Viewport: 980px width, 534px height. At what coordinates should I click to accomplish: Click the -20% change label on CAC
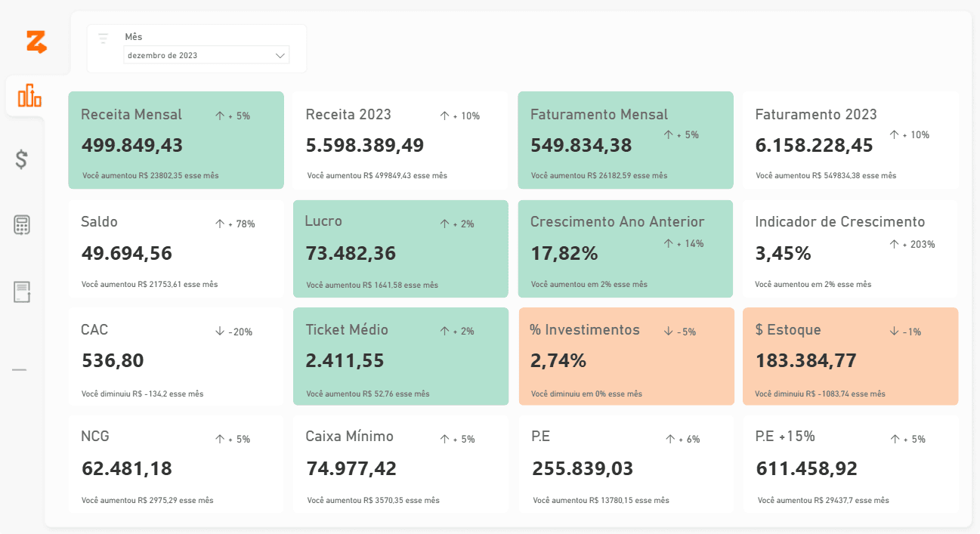pos(240,332)
